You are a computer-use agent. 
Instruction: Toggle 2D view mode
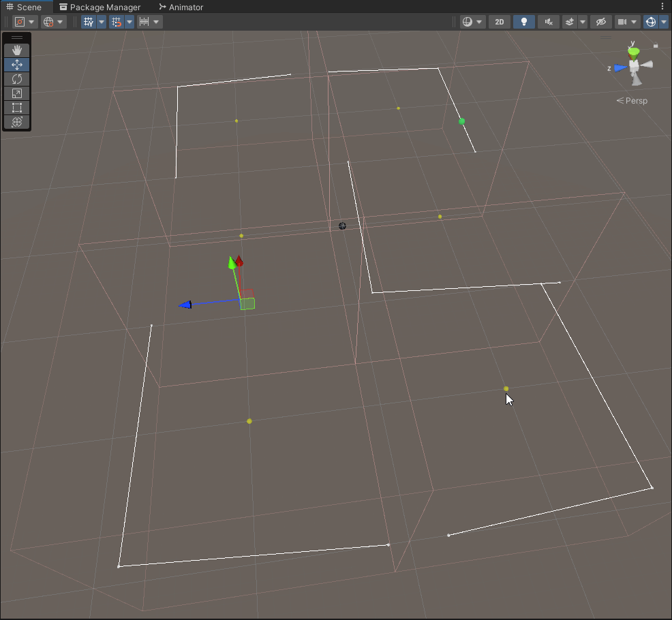tap(500, 22)
